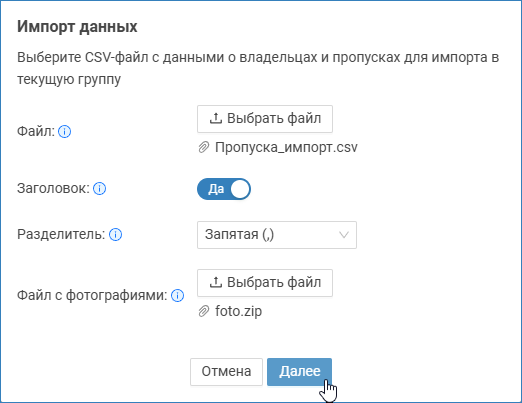Image resolution: width=522 pixels, height=403 pixels.
Task: Click the upload icon in the photos Выбрать файл button
Action: [216, 282]
